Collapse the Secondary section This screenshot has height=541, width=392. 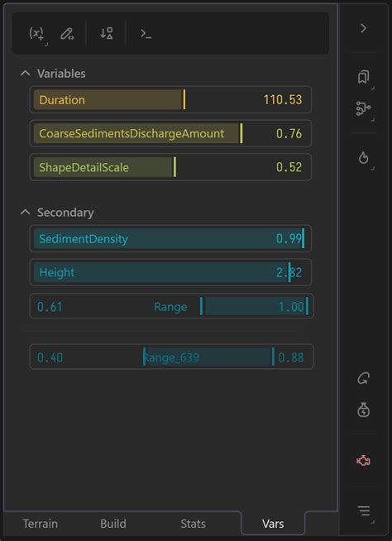click(25, 213)
